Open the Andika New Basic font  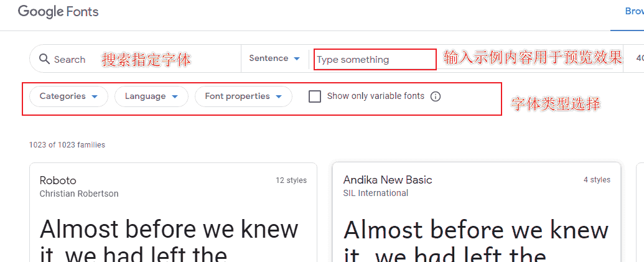pyautogui.click(x=388, y=180)
